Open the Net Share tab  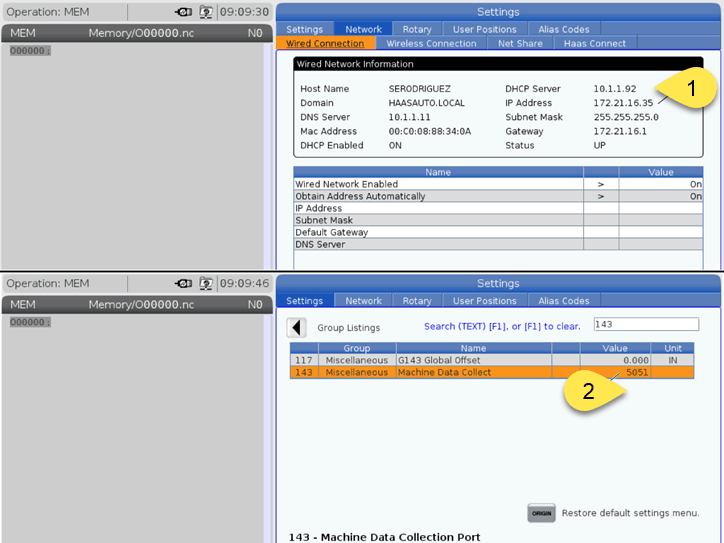coord(520,43)
